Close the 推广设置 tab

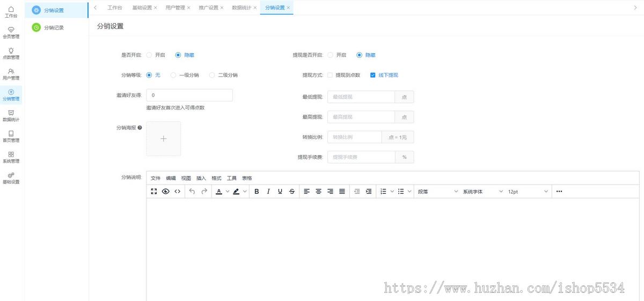click(222, 8)
